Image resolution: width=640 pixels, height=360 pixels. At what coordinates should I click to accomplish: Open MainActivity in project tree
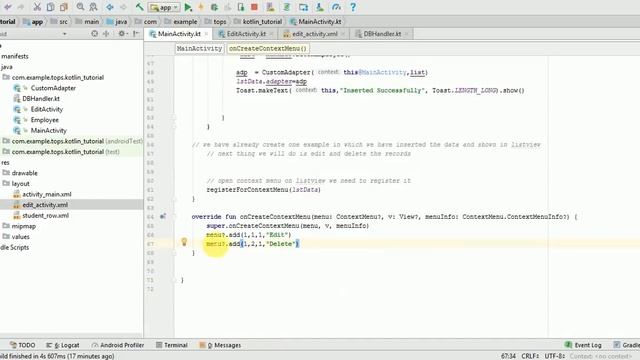point(40,131)
